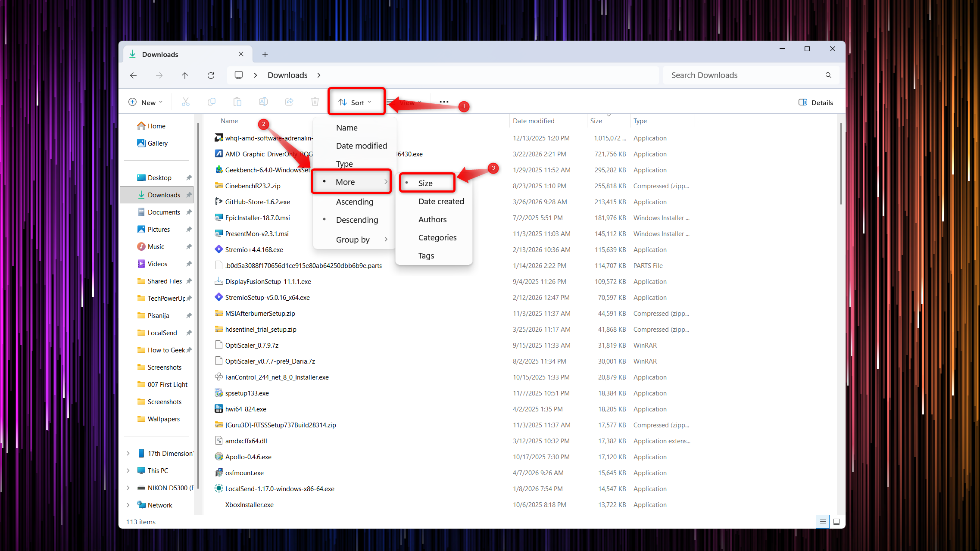
Task: Close the Downloads tab
Action: [x=241, y=54]
